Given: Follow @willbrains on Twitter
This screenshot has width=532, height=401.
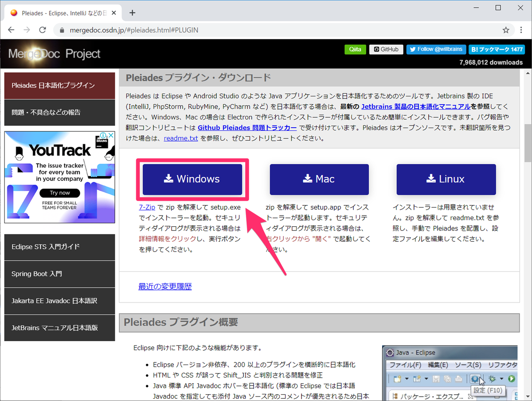Looking at the screenshot, I should click(x=437, y=49).
